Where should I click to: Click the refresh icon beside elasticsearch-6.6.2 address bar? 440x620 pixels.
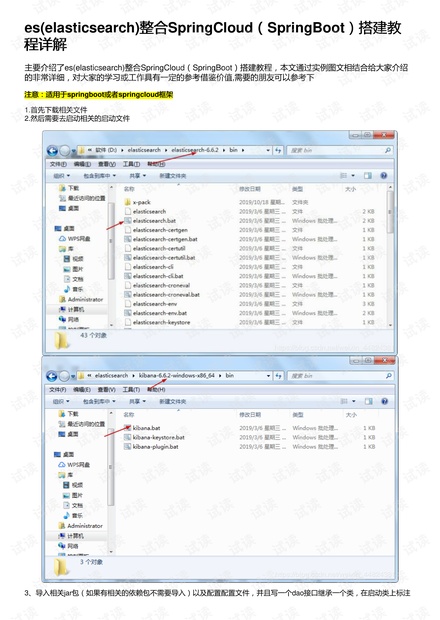pos(278,150)
